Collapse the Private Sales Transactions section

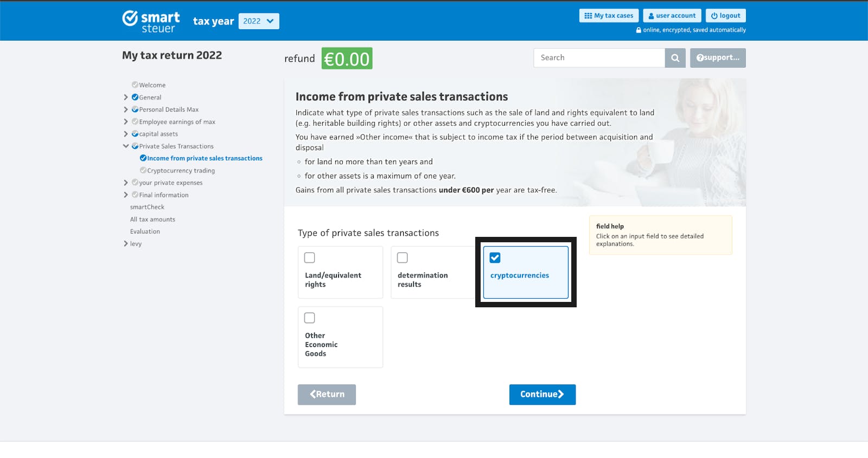[x=126, y=146]
